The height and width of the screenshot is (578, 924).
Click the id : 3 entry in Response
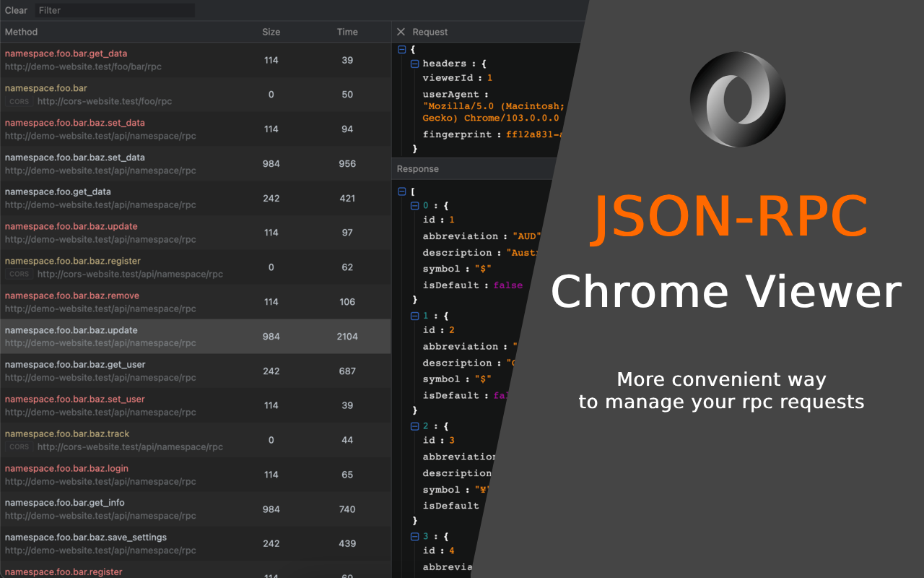[439, 440]
